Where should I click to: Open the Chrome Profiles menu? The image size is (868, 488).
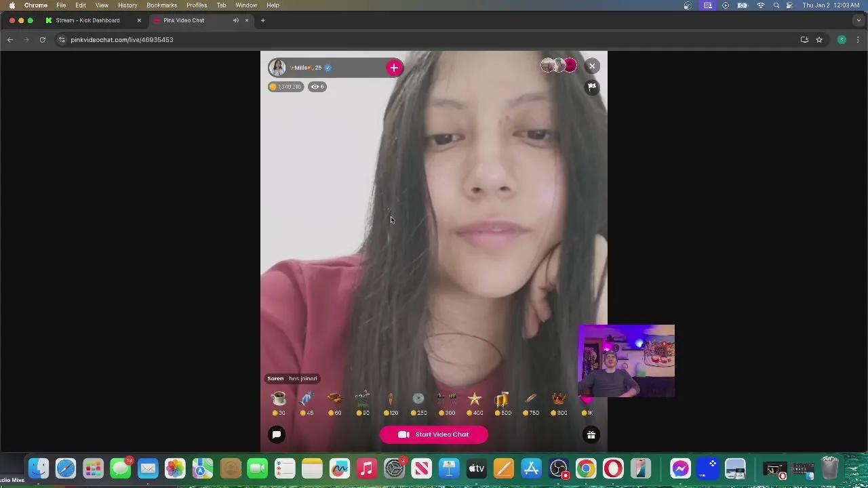(197, 5)
